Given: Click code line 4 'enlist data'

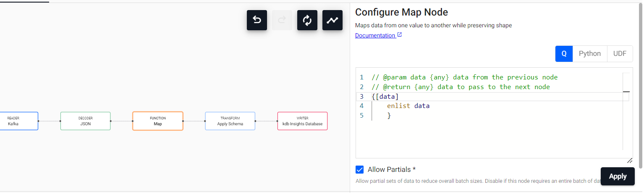Looking at the screenshot, I should (408, 106).
